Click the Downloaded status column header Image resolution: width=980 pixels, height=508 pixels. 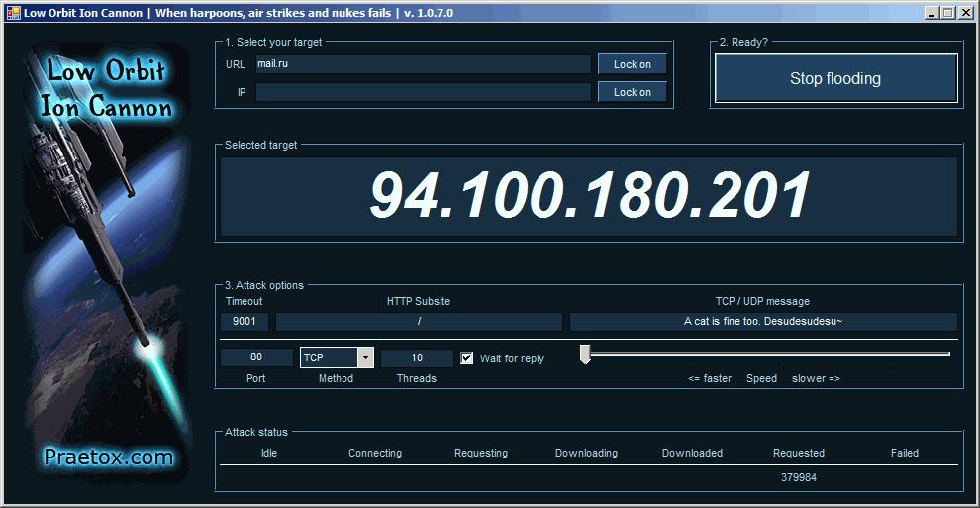pyautogui.click(x=692, y=453)
